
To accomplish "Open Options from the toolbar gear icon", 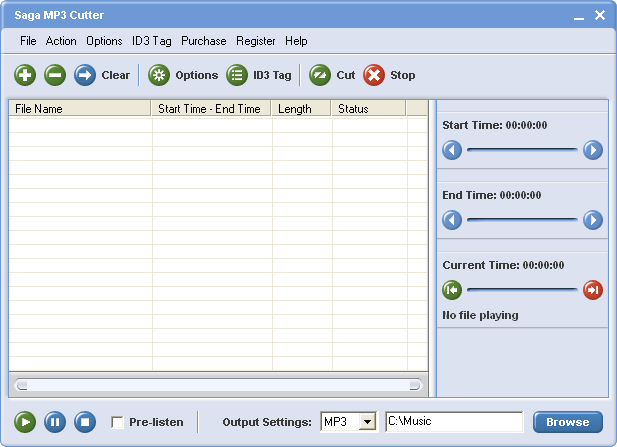I will 159,75.
